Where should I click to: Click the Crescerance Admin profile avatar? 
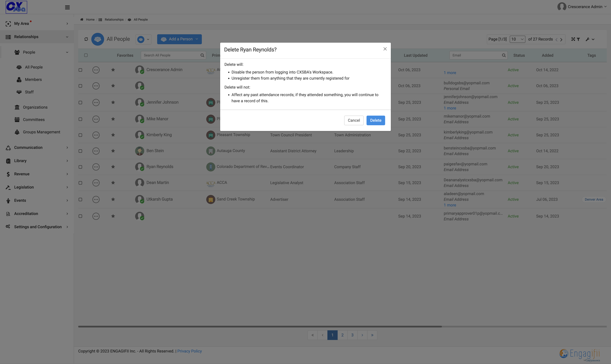tap(562, 7)
